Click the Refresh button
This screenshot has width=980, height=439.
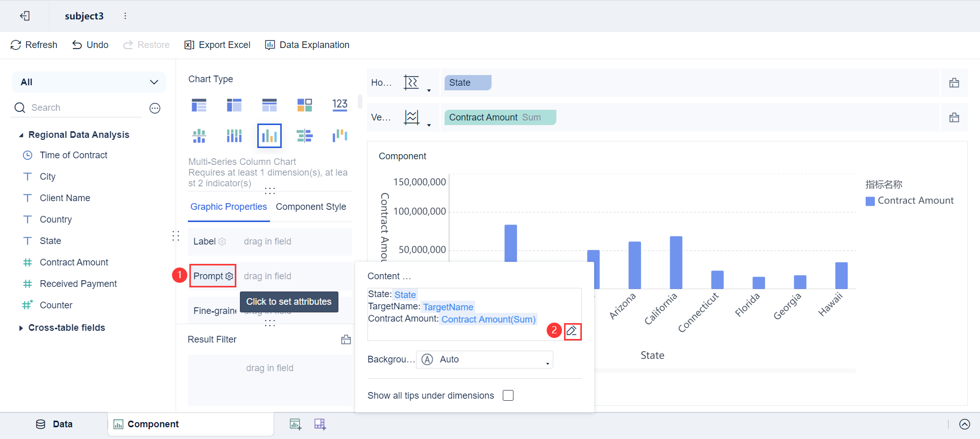coord(34,45)
